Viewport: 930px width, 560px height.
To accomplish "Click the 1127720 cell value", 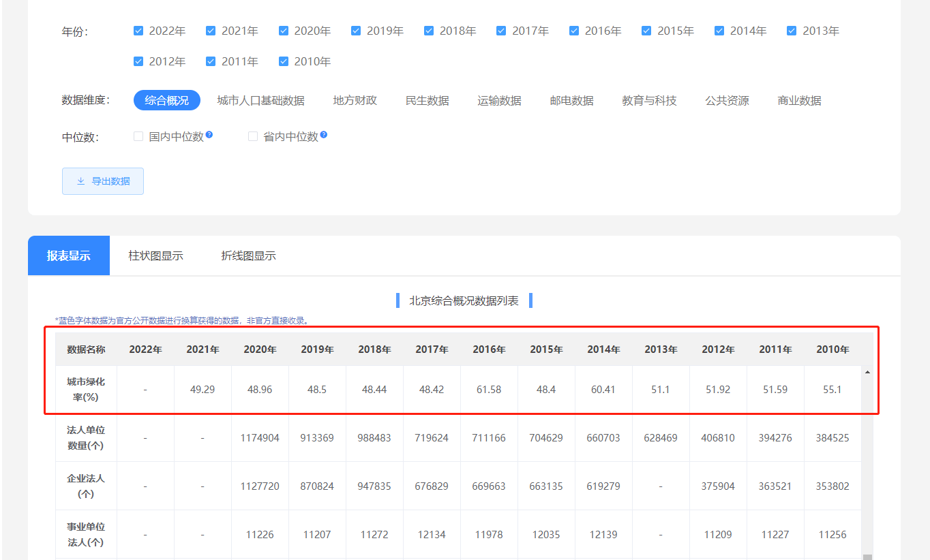I will coord(260,486).
